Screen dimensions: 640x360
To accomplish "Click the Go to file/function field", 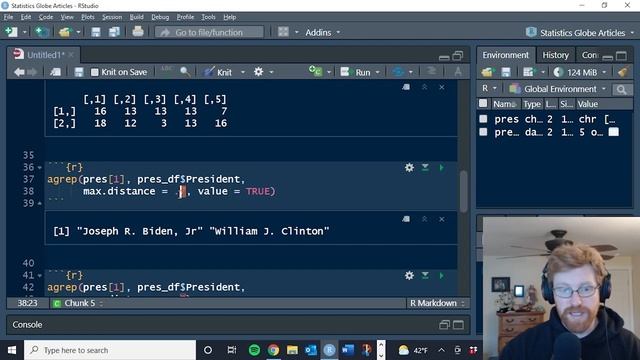I will tap(209, 32).
